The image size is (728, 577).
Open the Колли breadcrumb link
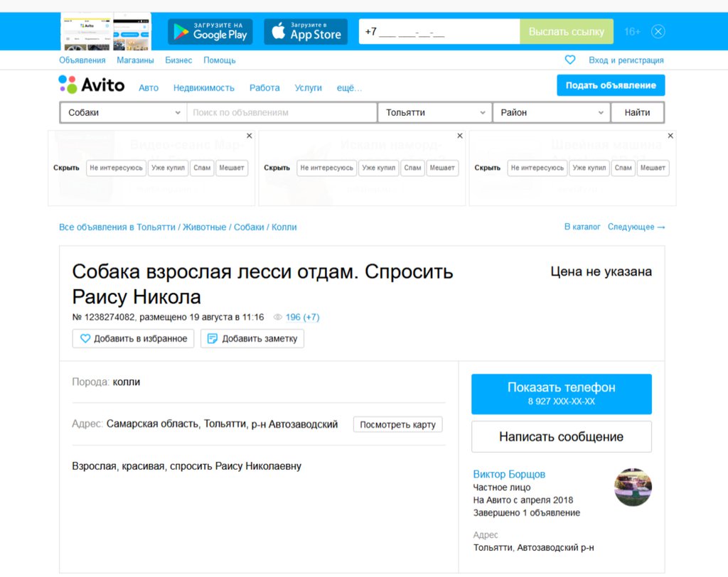[x=284, y=227]
